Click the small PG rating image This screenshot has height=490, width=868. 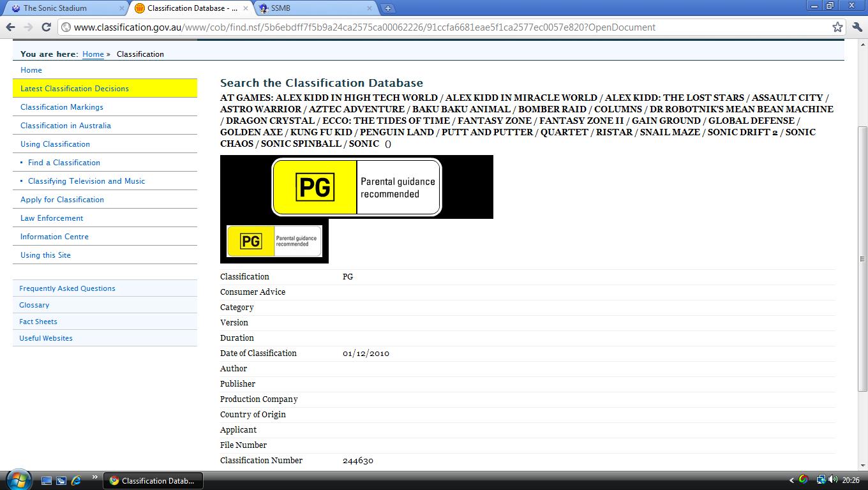tap(274, 241)
